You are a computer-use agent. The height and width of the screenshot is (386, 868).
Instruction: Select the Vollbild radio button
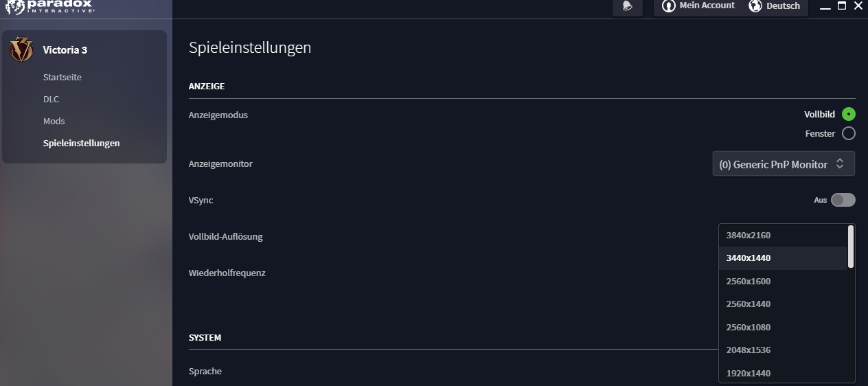(x=849, y=115)
